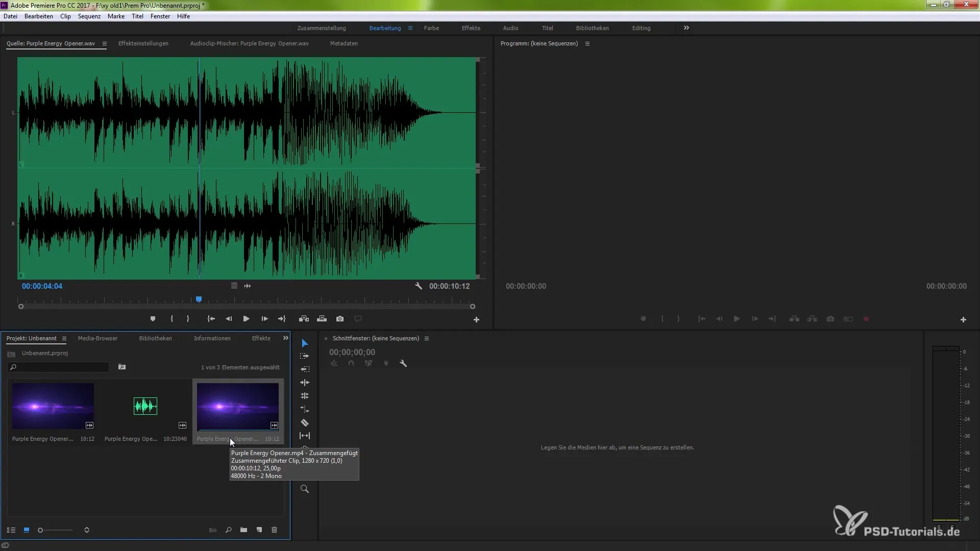Switch to Zusammenstellung workspace
Image resolution: width=980 pixels, height=551 pixels.
pyautogui.click(x=322, y=28)
